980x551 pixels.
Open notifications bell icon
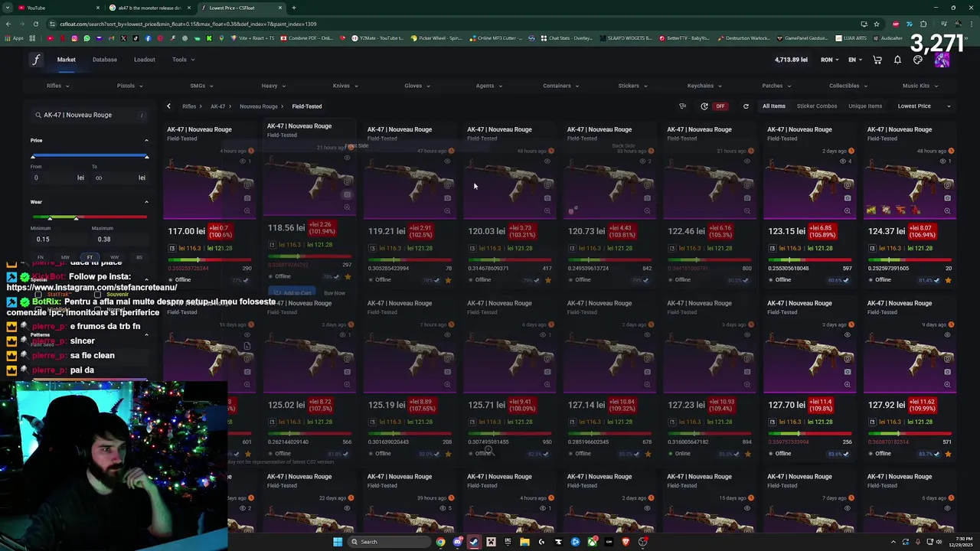(x=897, y=60)
